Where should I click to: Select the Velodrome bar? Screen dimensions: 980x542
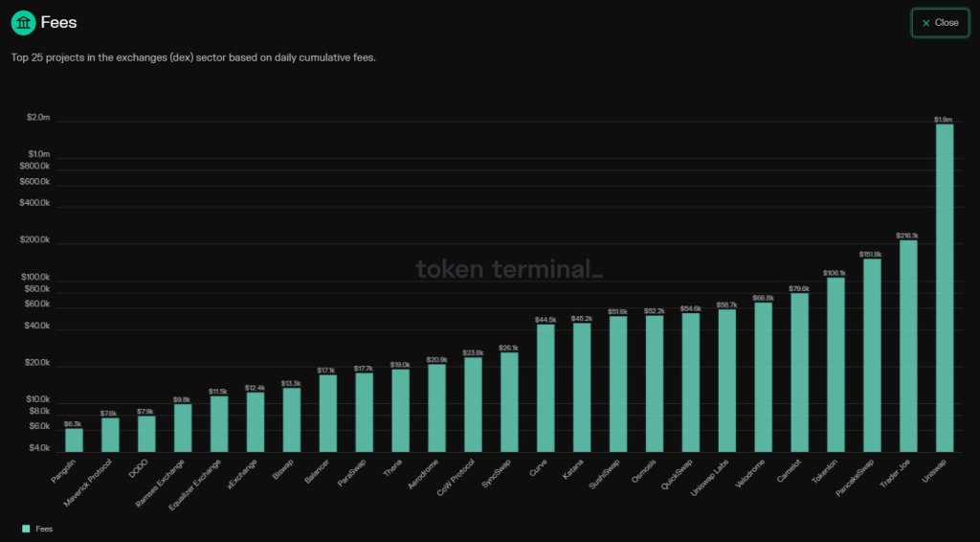[763, 376]
